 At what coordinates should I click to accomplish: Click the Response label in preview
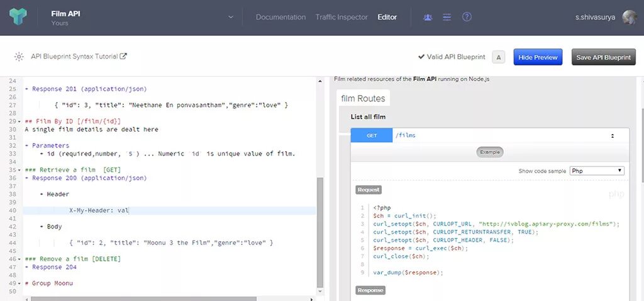point(370,290)
